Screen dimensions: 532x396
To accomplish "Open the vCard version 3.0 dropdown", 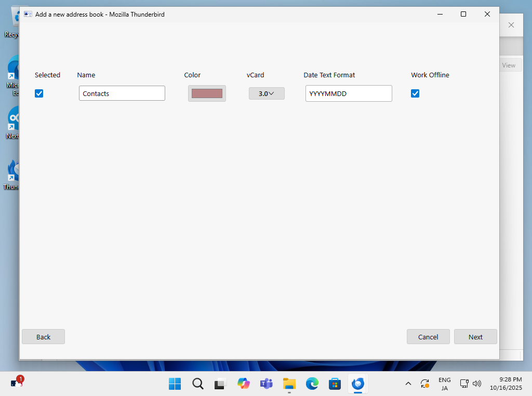I will coord(267,93).
